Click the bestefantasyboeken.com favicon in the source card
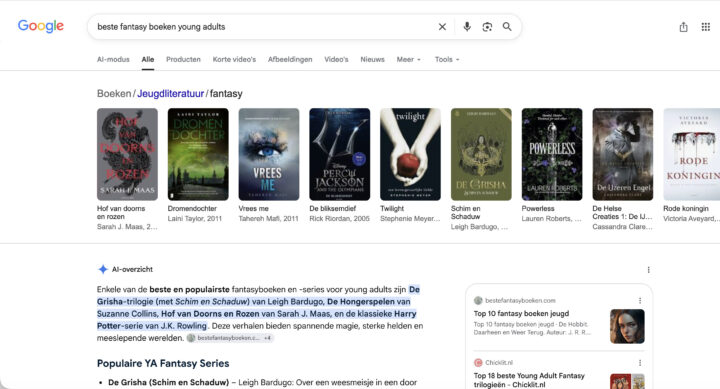The image size is (720, 389). (x=478, y=300)
